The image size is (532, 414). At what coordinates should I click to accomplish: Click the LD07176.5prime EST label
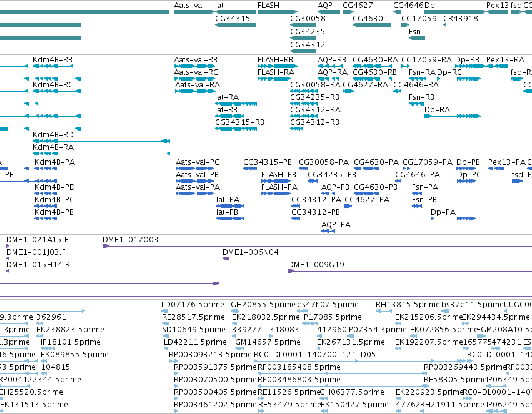point(193,305)
